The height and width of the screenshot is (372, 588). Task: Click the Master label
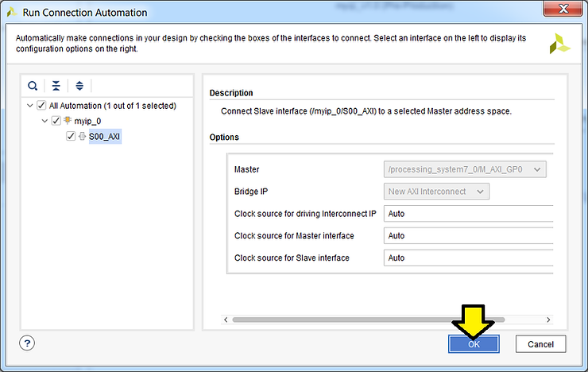[247, 169]
